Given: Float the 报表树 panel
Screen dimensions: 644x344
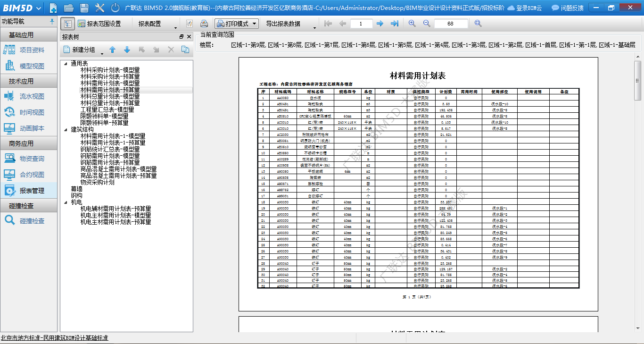Looking at the screenshot, I should (x=182, y=37).
